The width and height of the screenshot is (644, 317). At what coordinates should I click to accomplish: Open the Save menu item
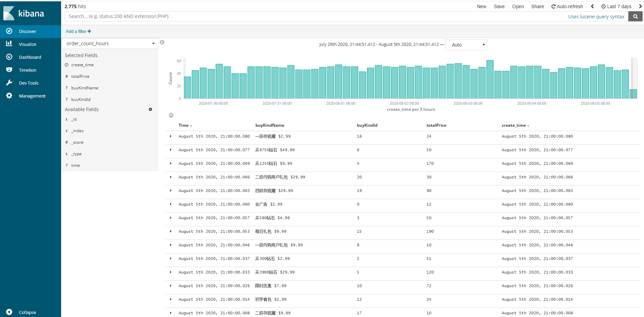499,6
